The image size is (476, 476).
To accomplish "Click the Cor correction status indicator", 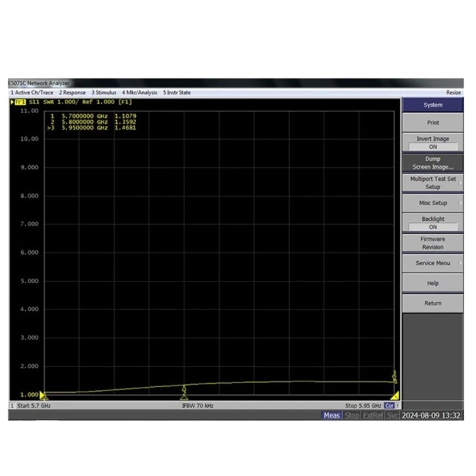I will tap(389, 406).
